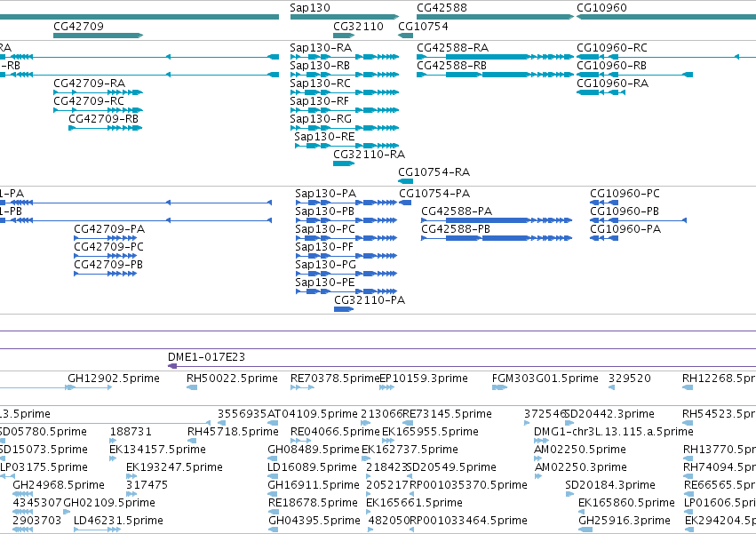The width and height of the screenshot is (756, 534).
Task: Click transcript Sap130-RA
Action: 321,48
